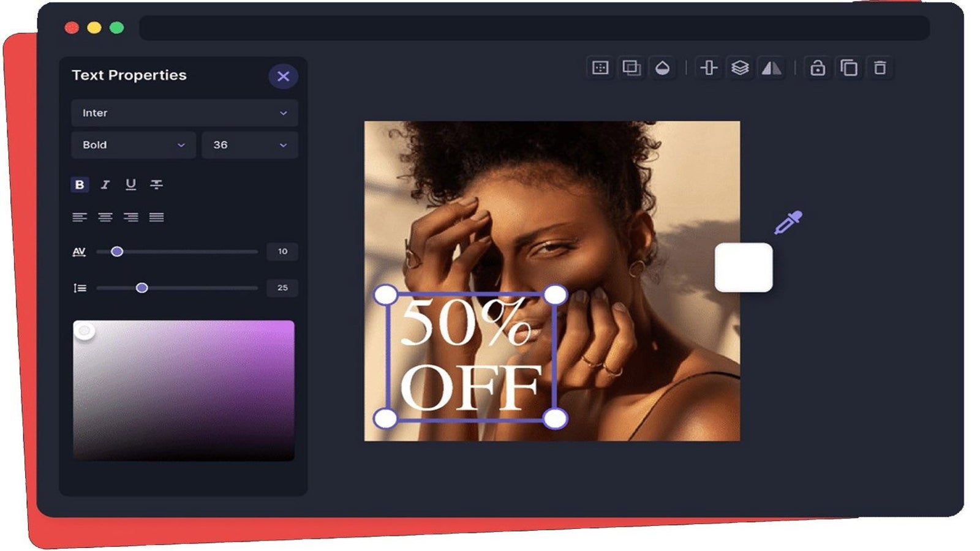The image size is (980, 551).
Task: Click the opacity droplet icon
Action: coord(662,68)
